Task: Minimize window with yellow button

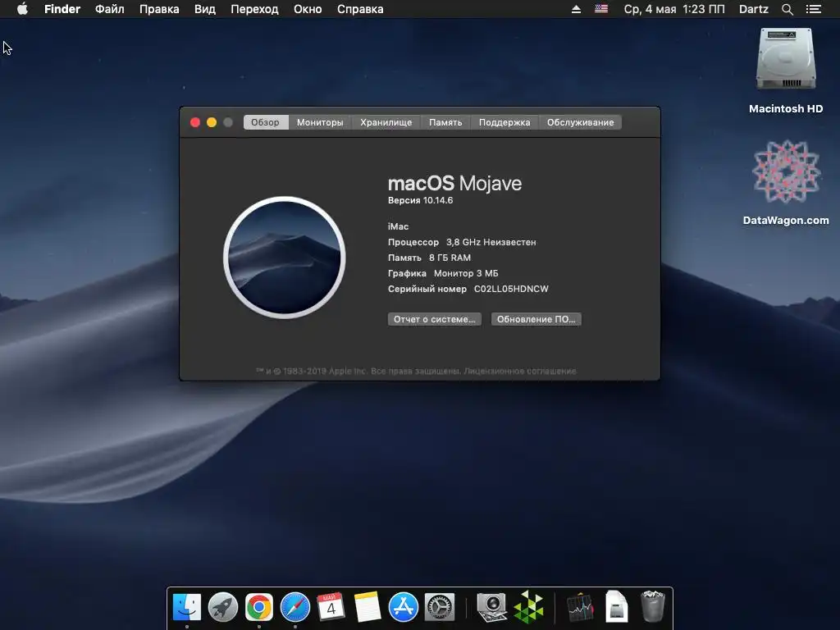Action: [212, 122]
